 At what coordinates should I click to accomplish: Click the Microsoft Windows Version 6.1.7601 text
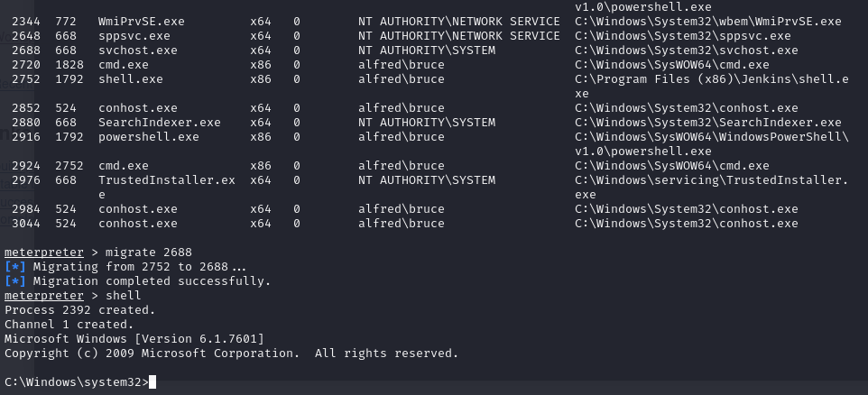134,338
